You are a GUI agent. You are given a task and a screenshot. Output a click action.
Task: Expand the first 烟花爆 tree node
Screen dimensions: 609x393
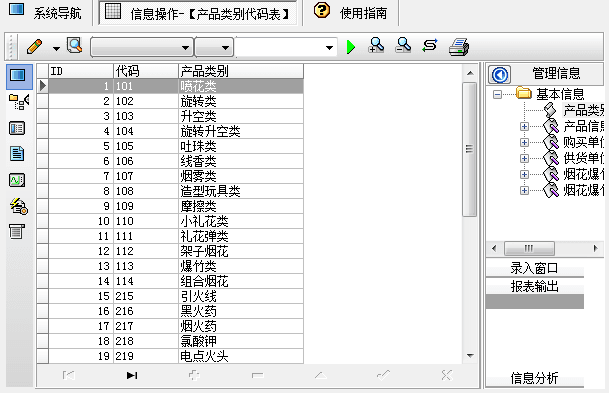click(524, 174)
